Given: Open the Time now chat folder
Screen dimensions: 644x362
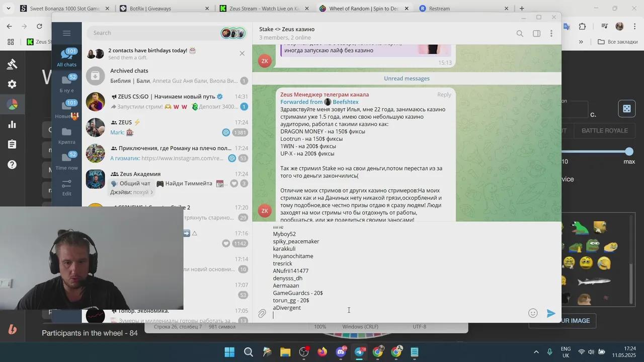Looking at the screenshot, I should click(x=66, y=161).
